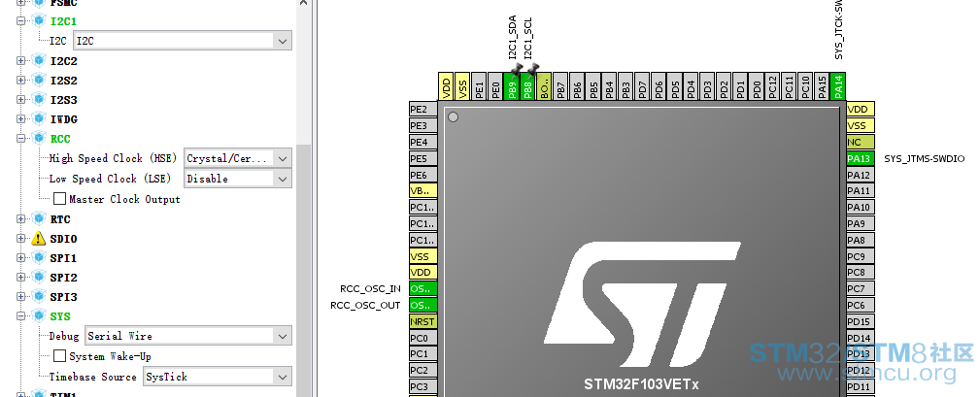Click the I2C1_SCL signal label
This screenshot has width=980, height=397.
528,39
